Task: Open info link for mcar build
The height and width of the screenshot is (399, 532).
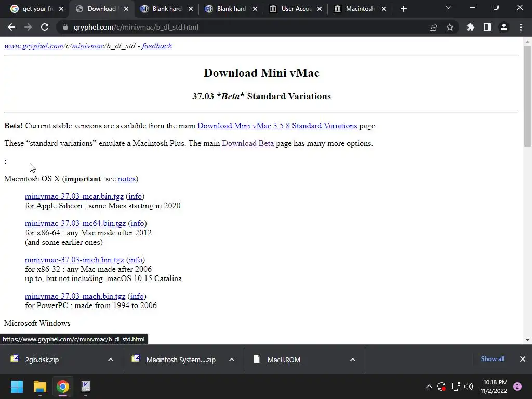Action: tap(135, 196)
